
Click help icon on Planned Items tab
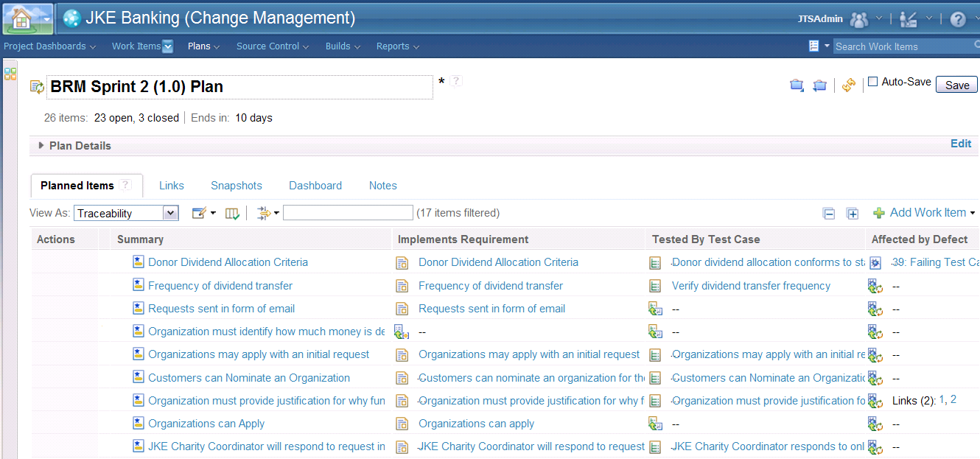125,185
